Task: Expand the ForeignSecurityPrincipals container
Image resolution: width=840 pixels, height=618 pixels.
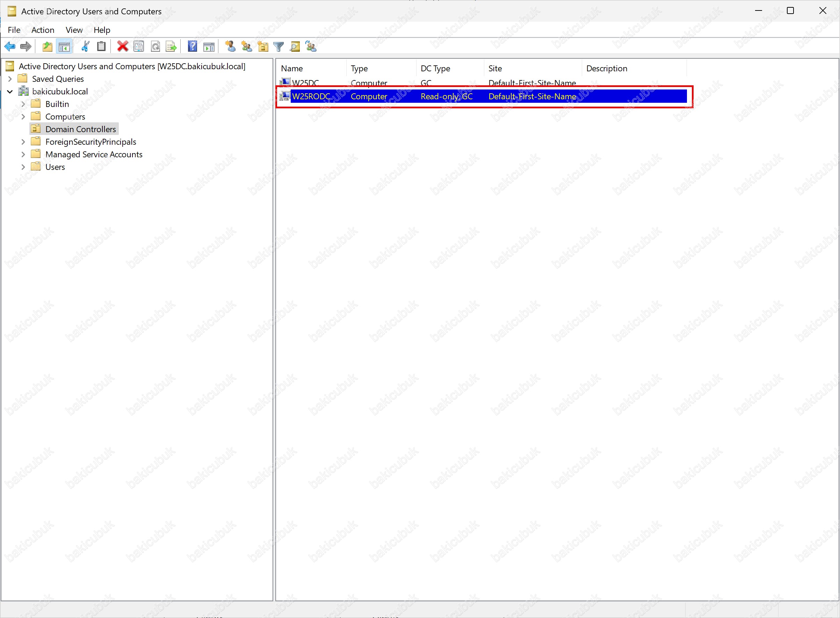Action: tap(23, 142)
